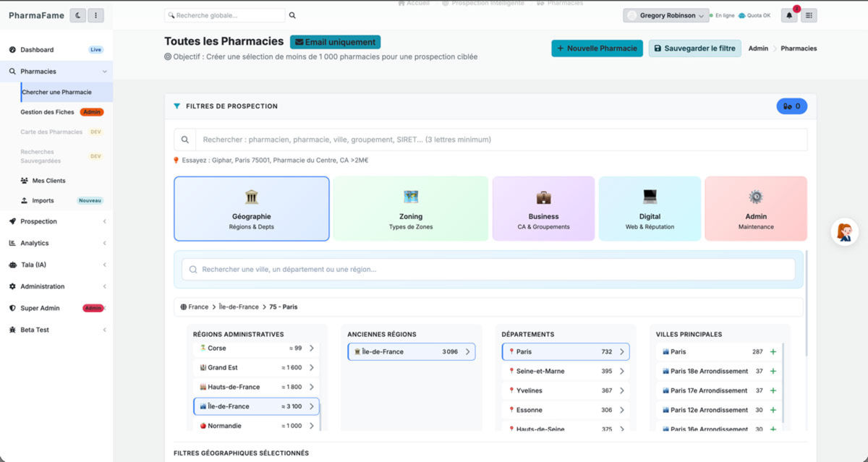Click the Prospection megaphone icon
The height and width of the screenshot is (462, 868).
click(x=12, y=221)
